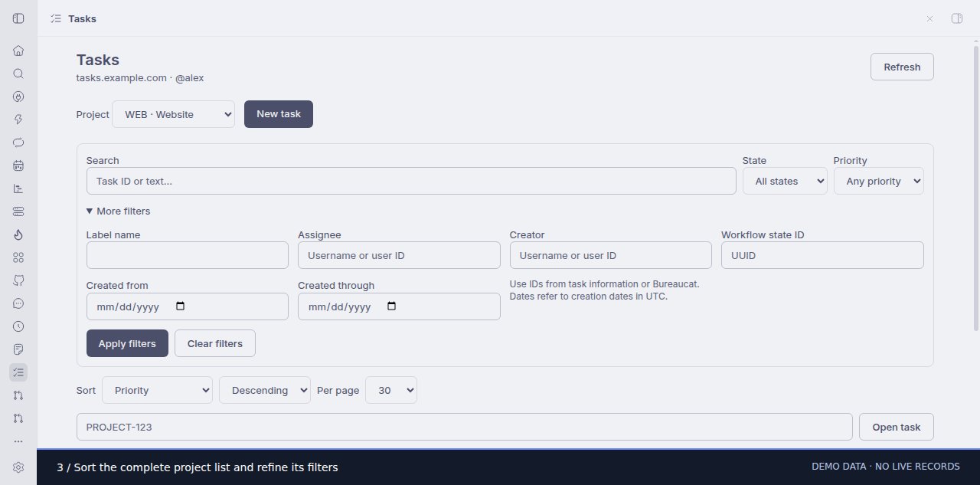Focus the Created from date field
Image resolution: width=980 pixels, height=485 pixels.
pos(188,306)
